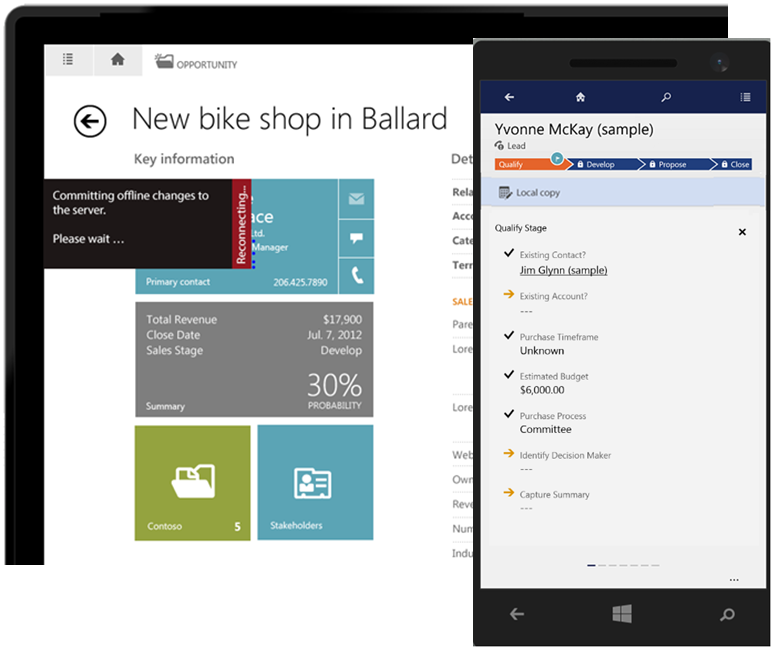Expand the three-dot more options on phone
772x648 pixels.
[x=734, y=579]
